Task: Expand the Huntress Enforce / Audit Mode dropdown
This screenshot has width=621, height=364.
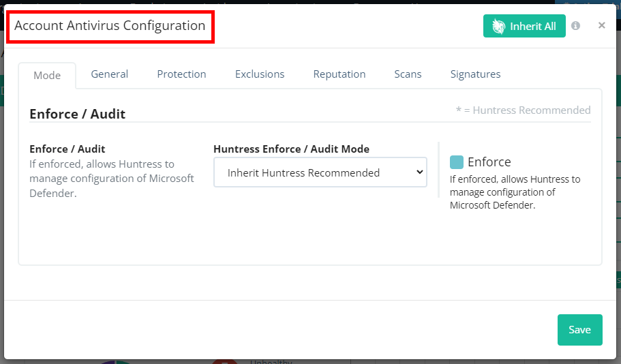Action: [x=320, y=172]
